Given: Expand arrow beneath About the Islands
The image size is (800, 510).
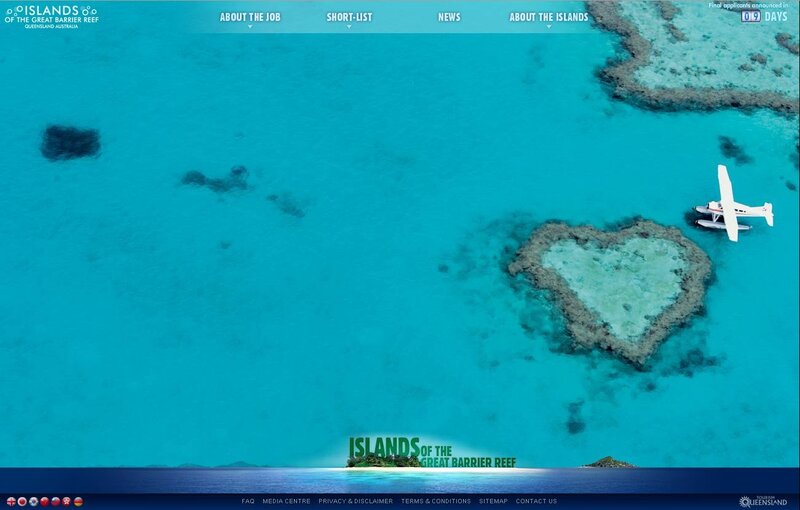Looking at the screenshot, I should coord(549,26).
